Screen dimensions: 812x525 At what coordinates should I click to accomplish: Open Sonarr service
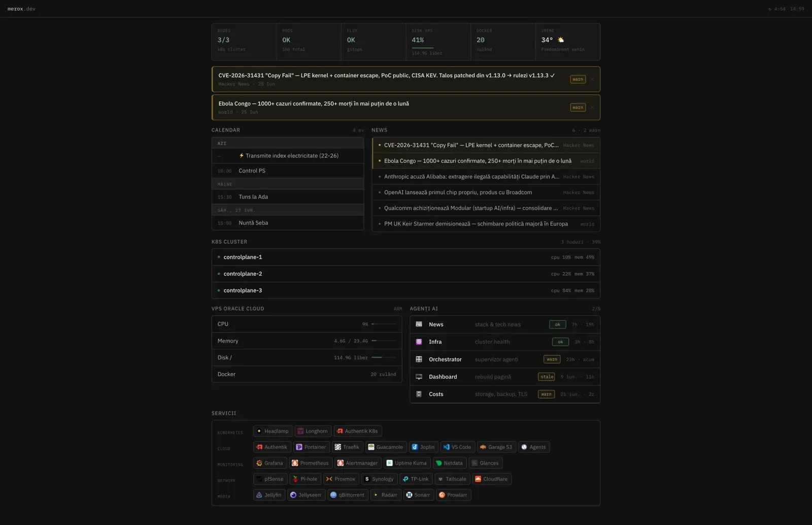click(x=419, y=495)
